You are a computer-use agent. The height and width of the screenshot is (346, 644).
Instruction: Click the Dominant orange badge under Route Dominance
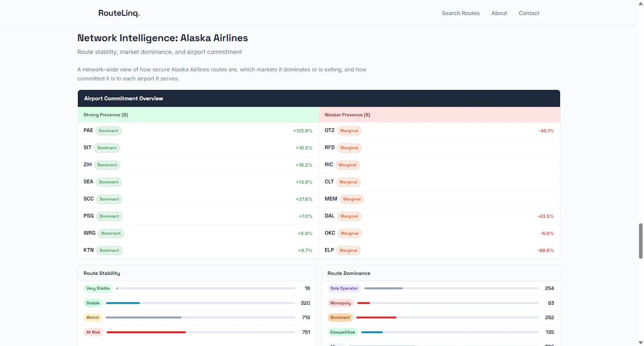340,317
